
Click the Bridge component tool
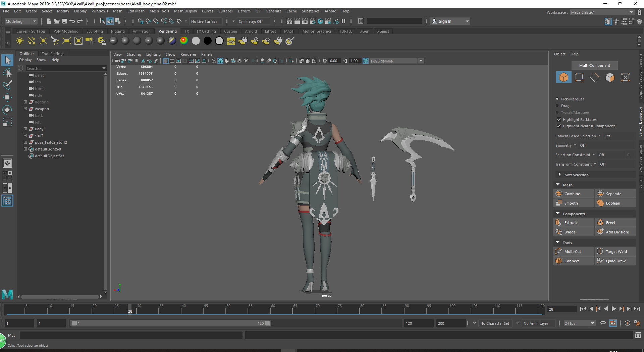(574, 232)
